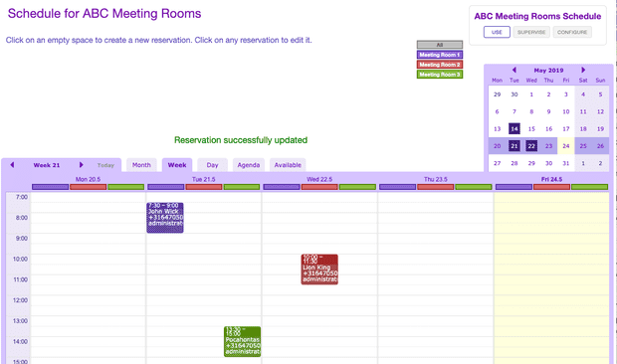Viewport: 617px width, 364px height.
Task: Open Fri 24.5 day header
Action: [x=551, y=179]
